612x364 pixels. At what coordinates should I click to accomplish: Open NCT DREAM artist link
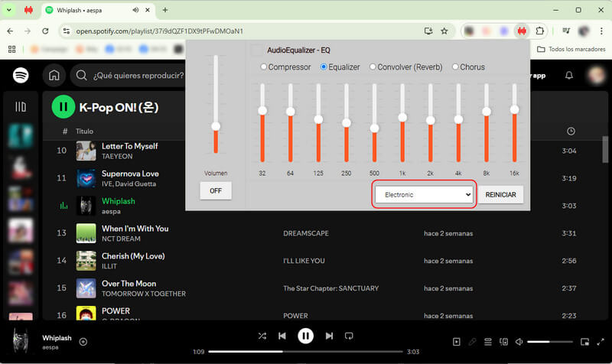point(121,239)
